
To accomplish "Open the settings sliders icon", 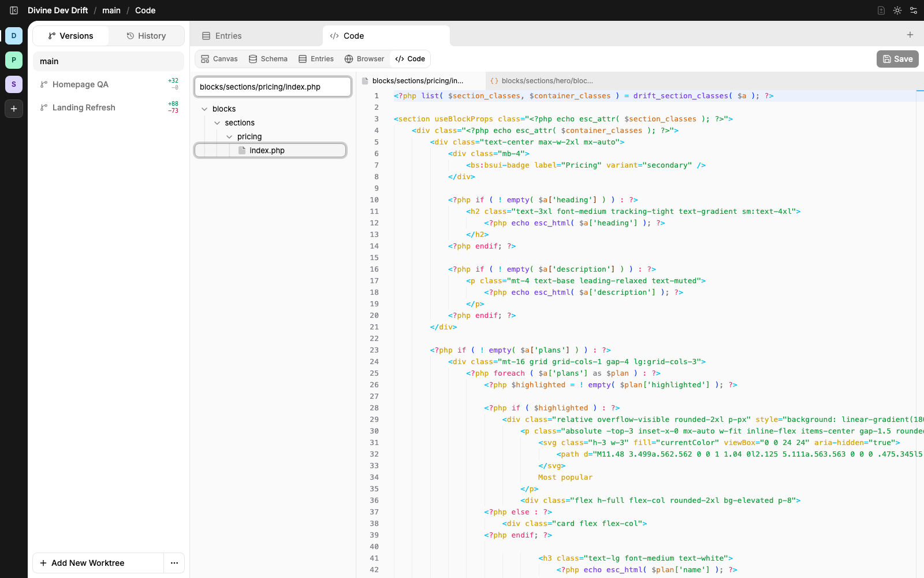I will (x=914, y=10).
